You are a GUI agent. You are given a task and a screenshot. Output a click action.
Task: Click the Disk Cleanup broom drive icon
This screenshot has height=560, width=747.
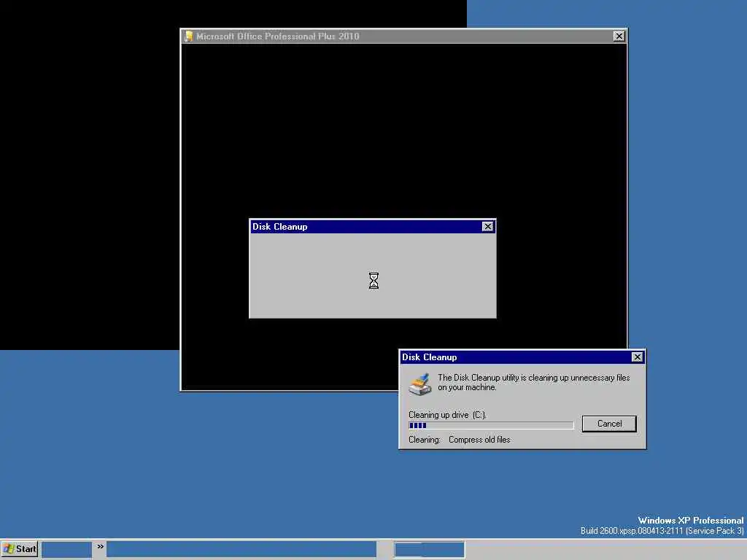point(419,384)
